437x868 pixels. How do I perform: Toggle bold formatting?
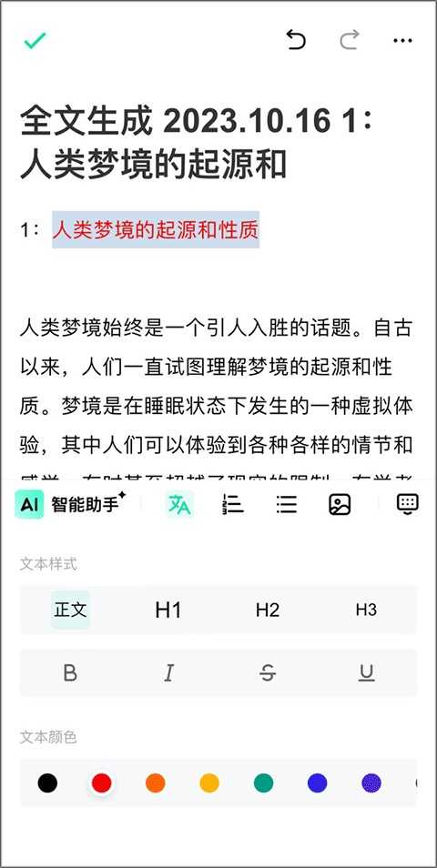point(70,673)
